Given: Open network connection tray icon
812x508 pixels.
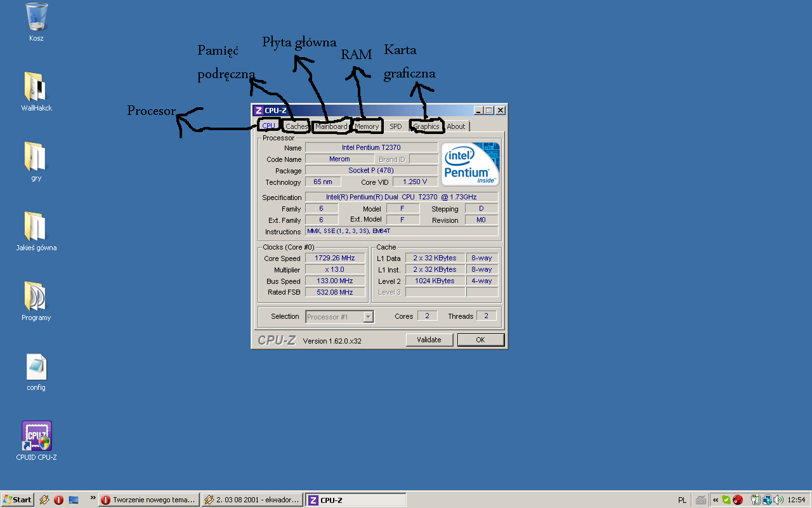Looking at the screenshot, I should click(766, 500).
